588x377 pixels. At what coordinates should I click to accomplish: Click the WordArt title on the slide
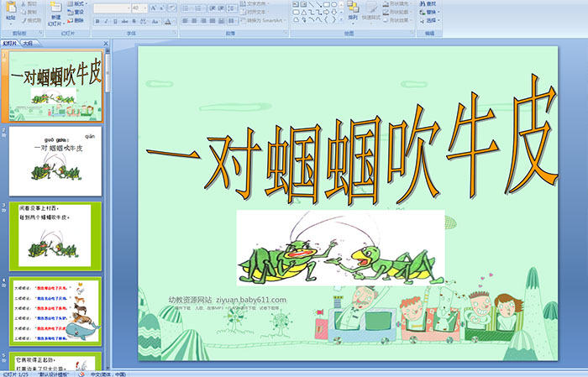(352, 140)
